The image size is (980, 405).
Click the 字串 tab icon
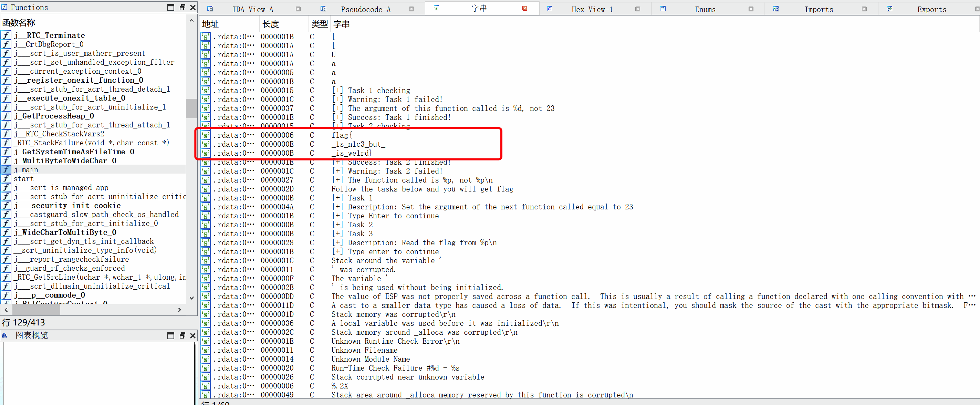point(436,8)
